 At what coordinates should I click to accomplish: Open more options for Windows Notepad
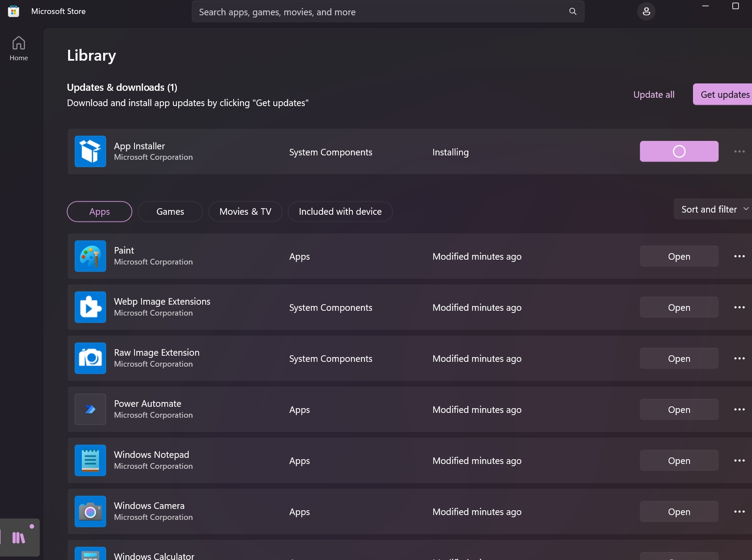739,460
